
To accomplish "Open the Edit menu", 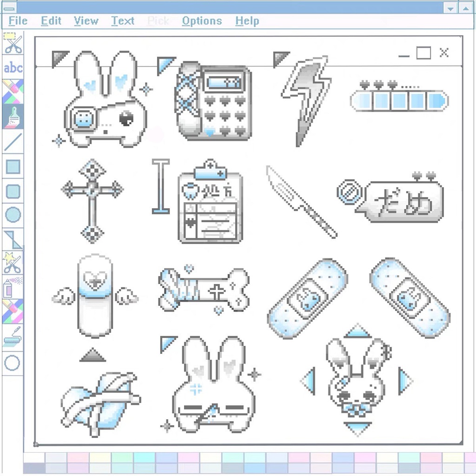I will click(51, 21).
